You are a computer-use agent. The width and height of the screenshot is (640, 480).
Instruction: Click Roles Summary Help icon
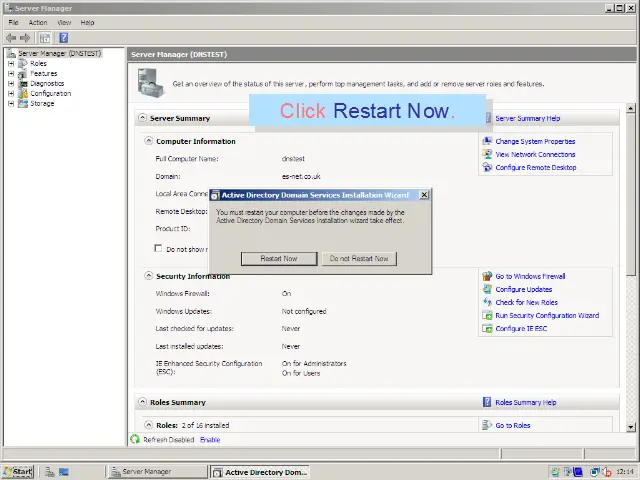coord(487,402)
